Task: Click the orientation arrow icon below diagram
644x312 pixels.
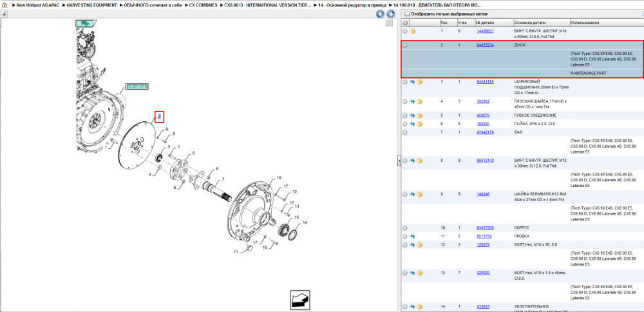Action: click(300, 300)
